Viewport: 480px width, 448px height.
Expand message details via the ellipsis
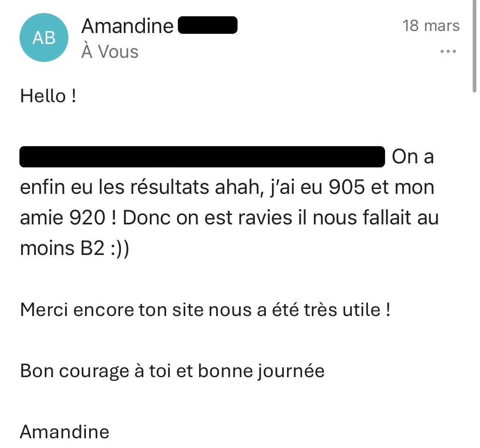pyautogui.click(x=448, y=51)
